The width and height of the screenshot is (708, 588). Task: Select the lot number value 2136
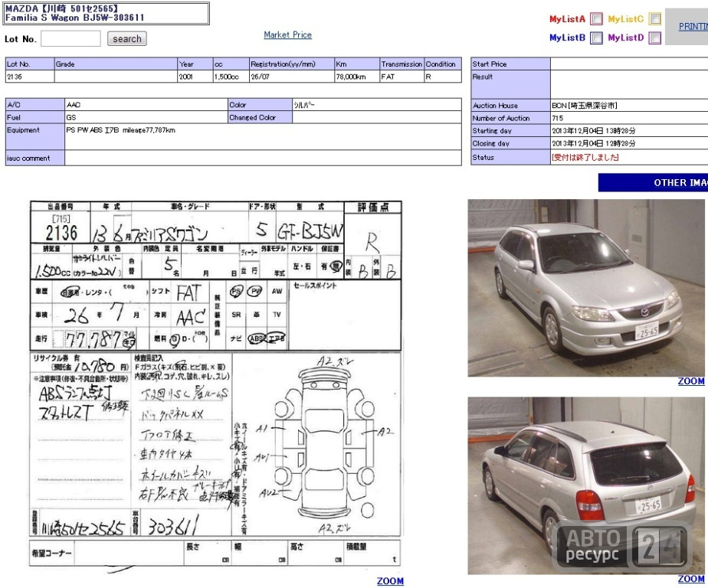click(15, 77)
